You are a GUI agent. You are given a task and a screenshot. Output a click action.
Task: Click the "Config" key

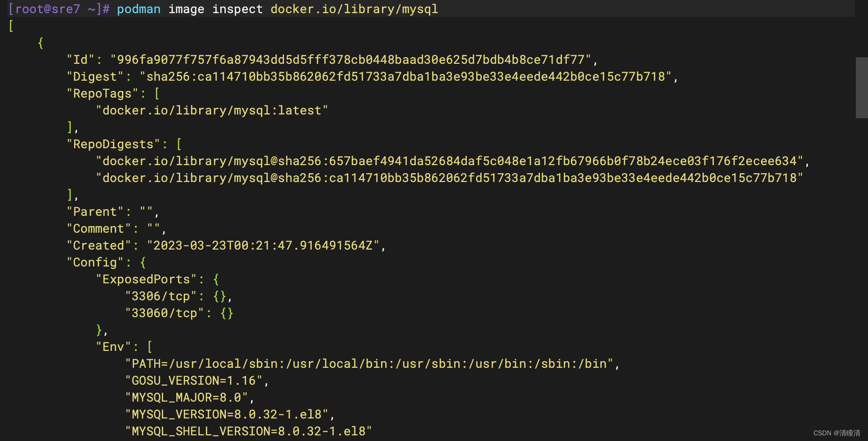pos(95,262)
